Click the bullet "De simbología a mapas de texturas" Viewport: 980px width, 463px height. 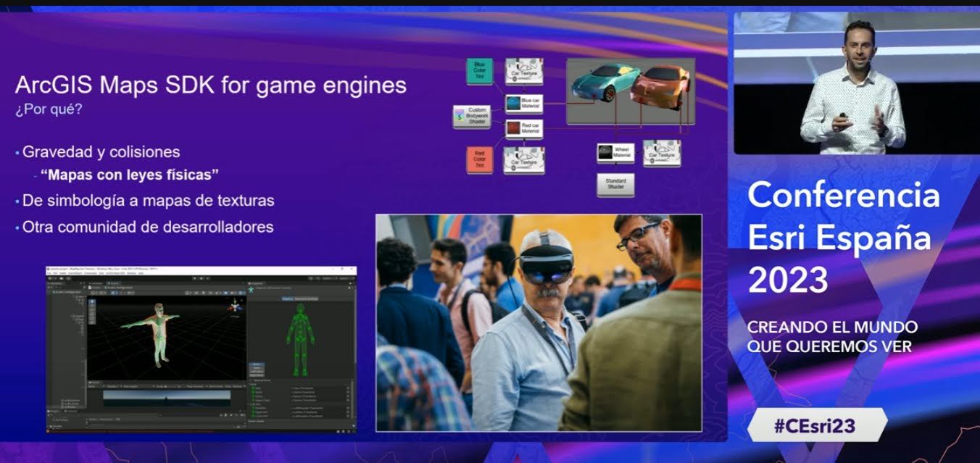click(148, 200)
